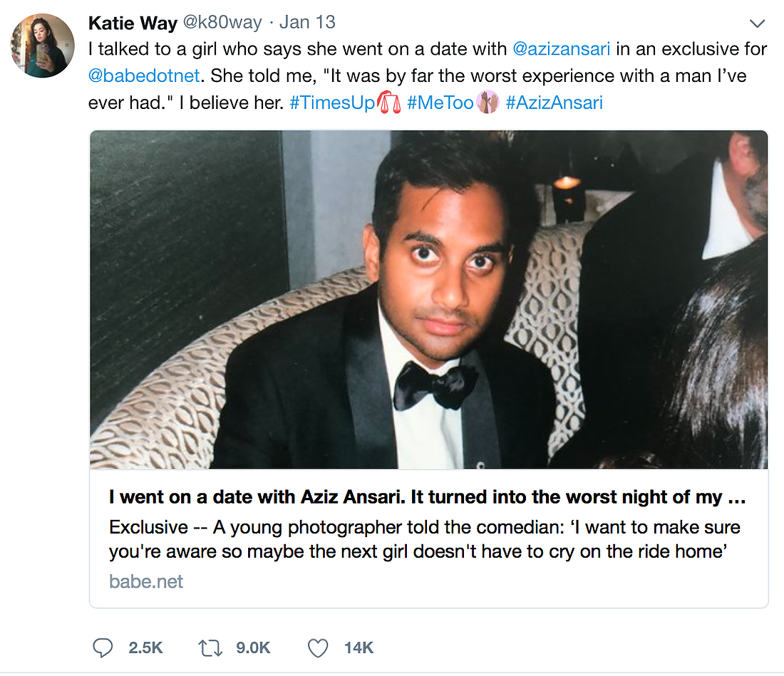Like the tweet with the heart icon
The image size is (784, 676).
pyautogui.click(x=317, y=648)
